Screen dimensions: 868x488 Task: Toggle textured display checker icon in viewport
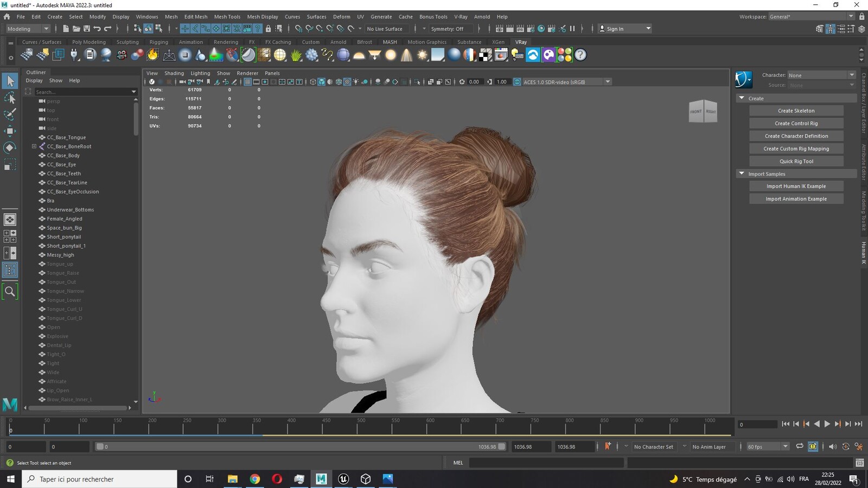pyautogui.click(x=347, y=82)
